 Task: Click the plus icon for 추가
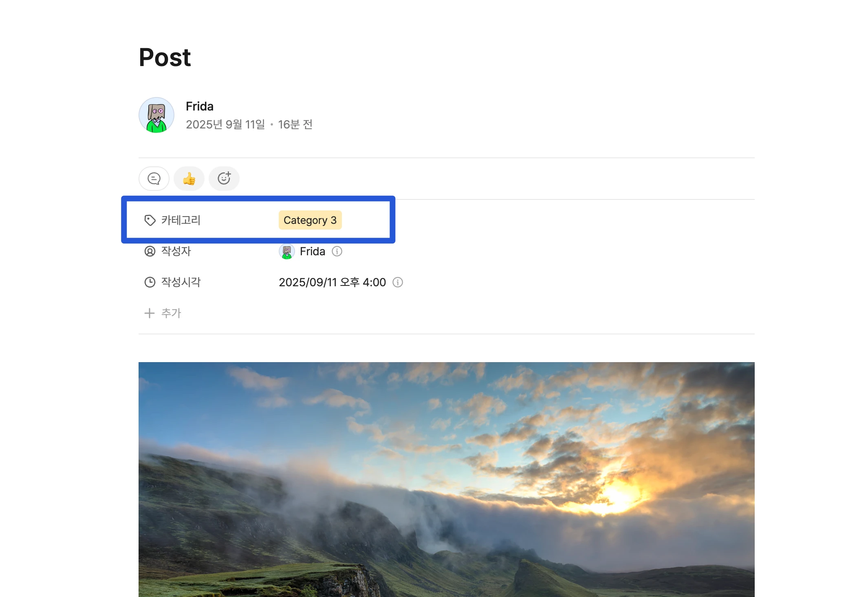[x=150, y=313]
